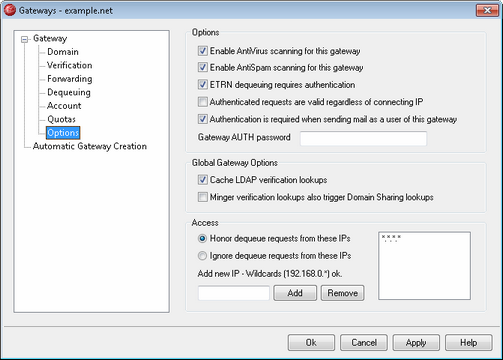The width and height of the screenshot is (503, 360).
Task: Collapse the Gateway tree node
Action: pos(24,40)
